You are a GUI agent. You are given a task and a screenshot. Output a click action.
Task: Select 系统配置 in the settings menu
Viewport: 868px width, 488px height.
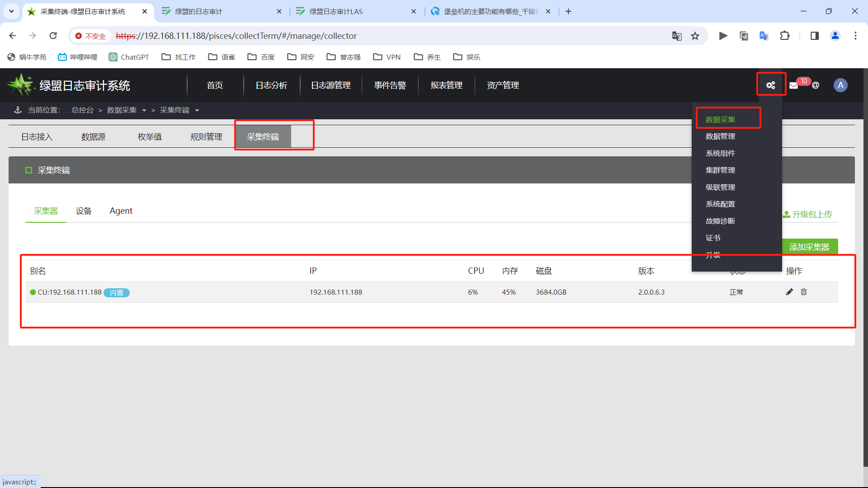[720, 204]
